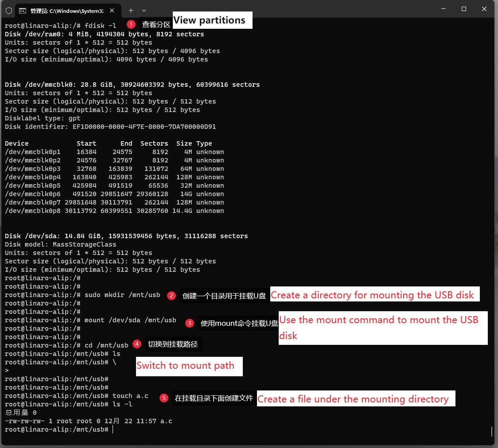Click the cmd icon on the terminal tab
The image size is (498, 448).
point(22,10)
